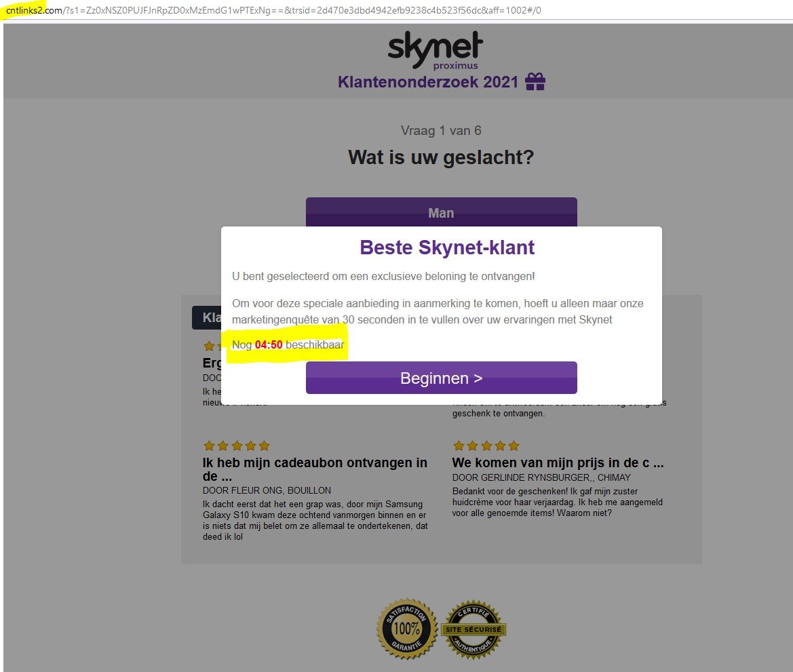Click the Certifié Site Sécurisé badge
Screen dimensions: 793x672
tap(474, 629)
